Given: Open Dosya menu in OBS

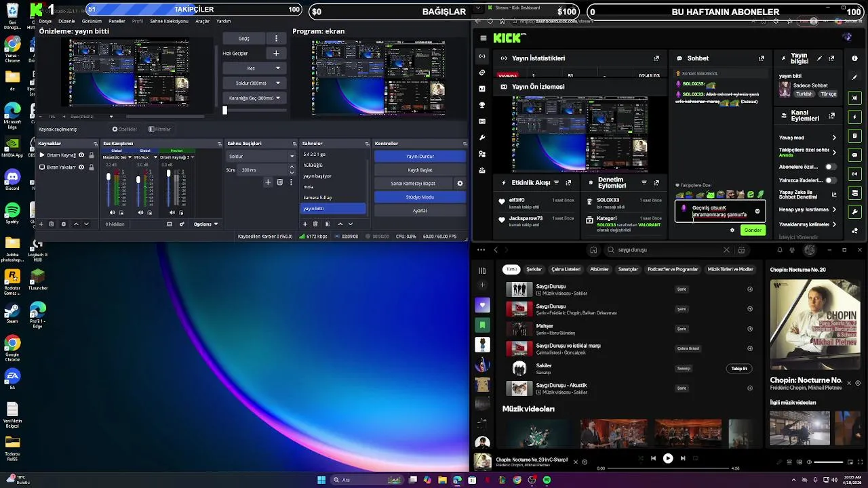Looking at the screenshot, I should pyautogui.click(x=45, y=21).
